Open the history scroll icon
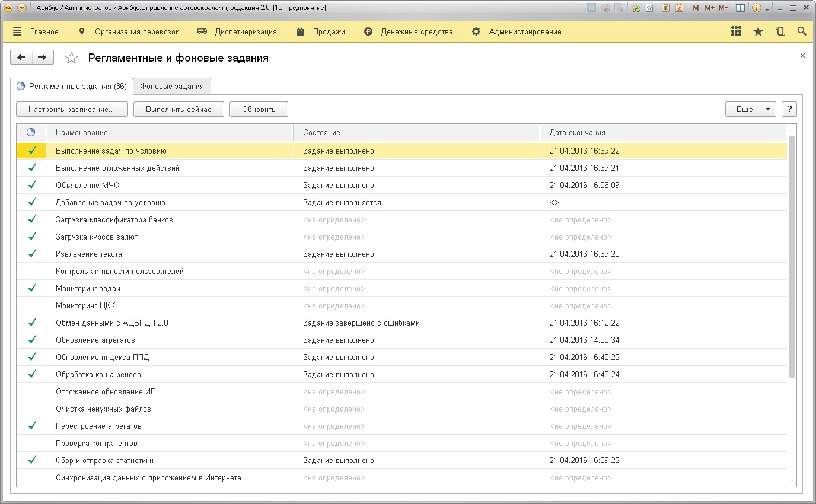Viewport: 816px width, 504px height. 780,32
